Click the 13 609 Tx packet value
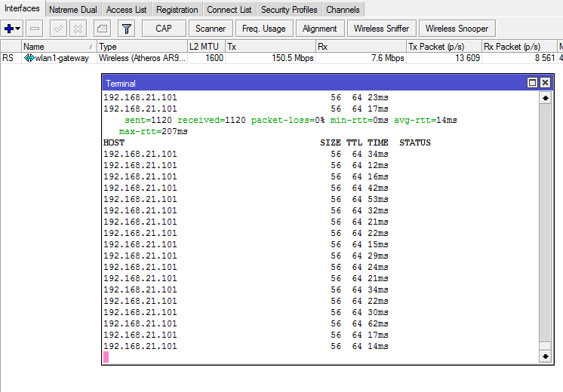563x392 pixels. 467,58
